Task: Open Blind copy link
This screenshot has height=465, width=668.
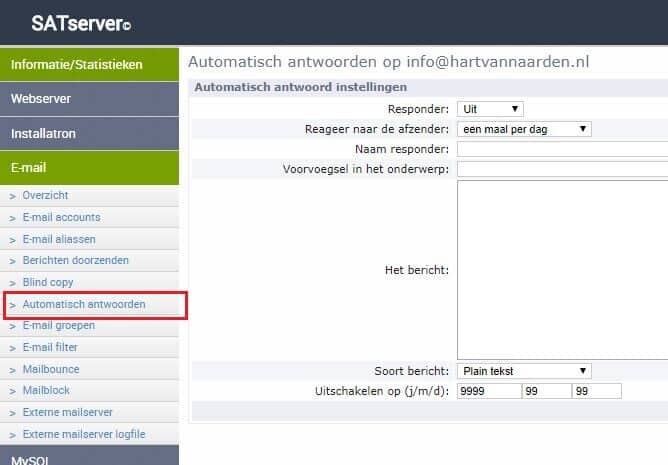Action: [48, 283]
